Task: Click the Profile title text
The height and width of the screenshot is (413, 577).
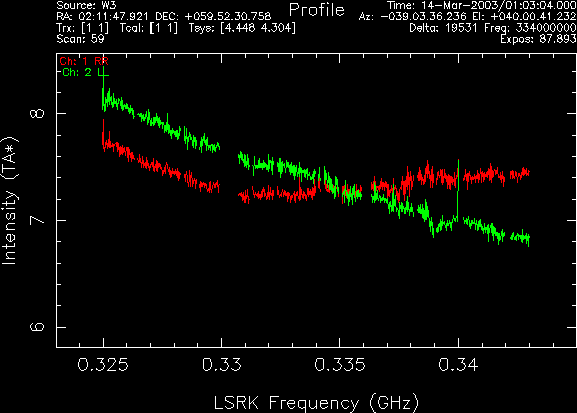Action: (317, 10)
